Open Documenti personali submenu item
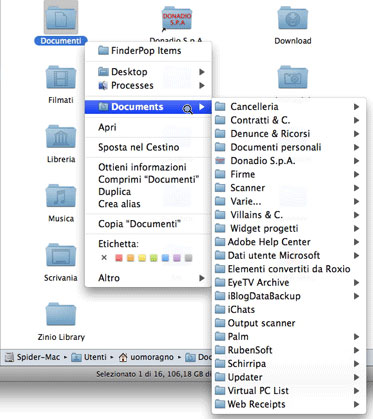 pyautogui.click(x=289, y=147)
